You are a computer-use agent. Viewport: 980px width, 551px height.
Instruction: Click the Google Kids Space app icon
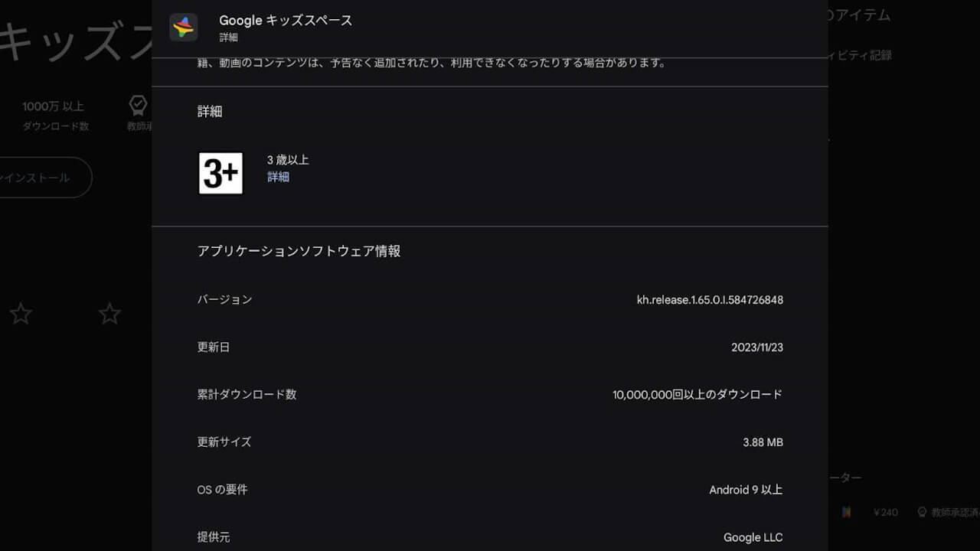(x=184, y=28)
